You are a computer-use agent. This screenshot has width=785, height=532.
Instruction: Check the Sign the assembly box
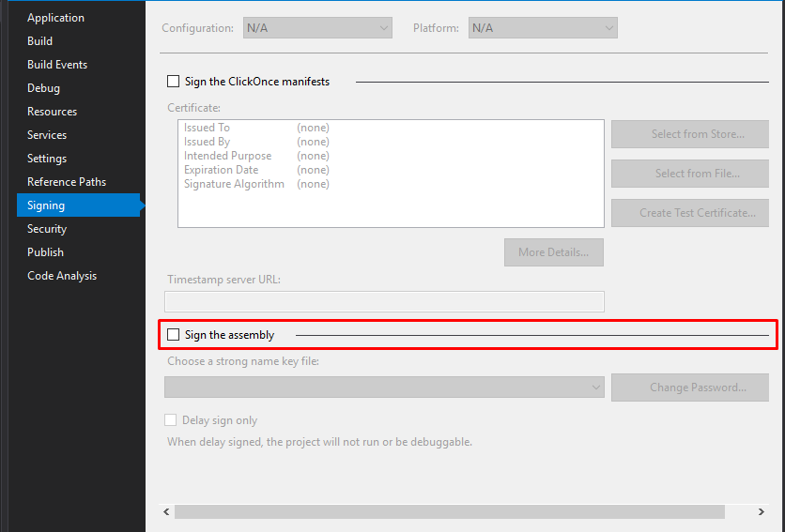pyautogui.click(x=173, y=334)
